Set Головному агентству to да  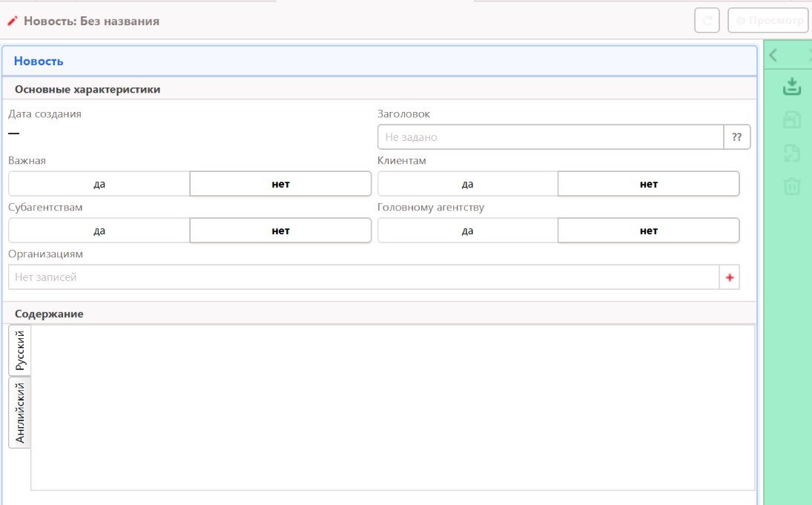[467, 231]
